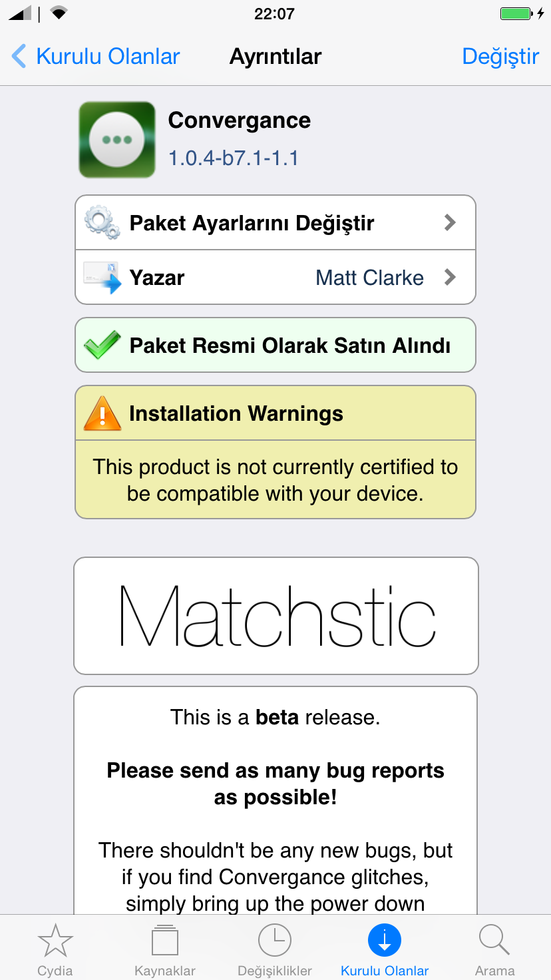Tap the not certified compatibility message
Screen dimensions: 551x980
[275, 480]
